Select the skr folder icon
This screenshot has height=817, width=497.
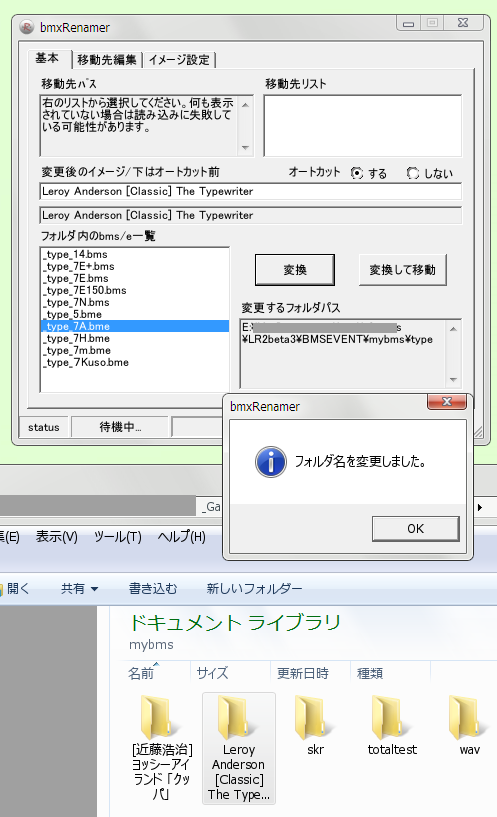pos(314,718)
